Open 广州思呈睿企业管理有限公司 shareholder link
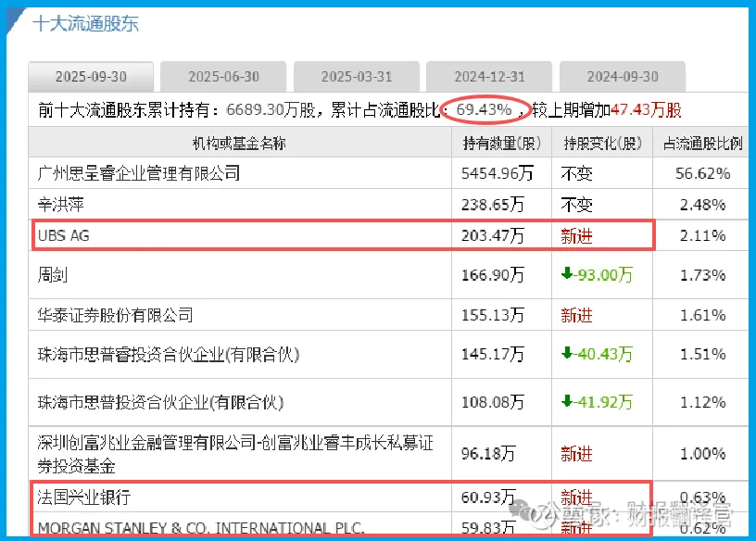The image size is (756, 541). click(139, 173)
